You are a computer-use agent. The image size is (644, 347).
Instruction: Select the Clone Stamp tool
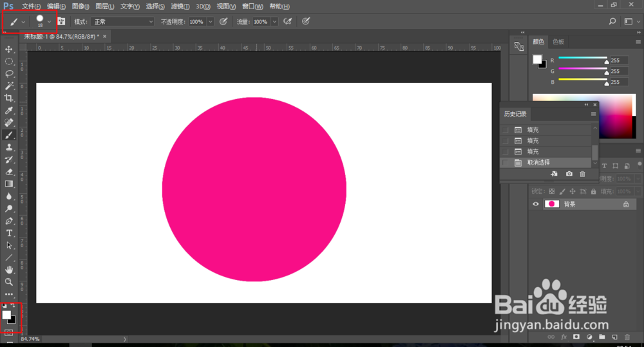tap(8, 147)
